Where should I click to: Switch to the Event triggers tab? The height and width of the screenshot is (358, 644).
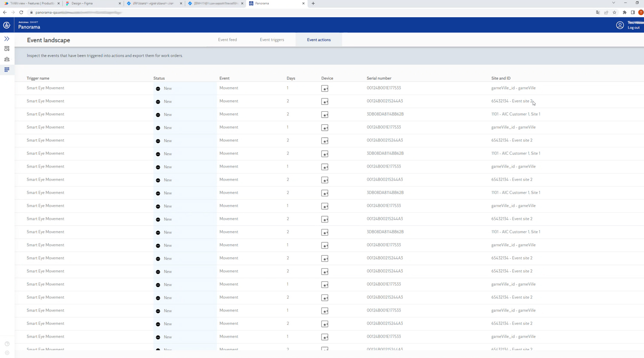(x=272, y=40)
